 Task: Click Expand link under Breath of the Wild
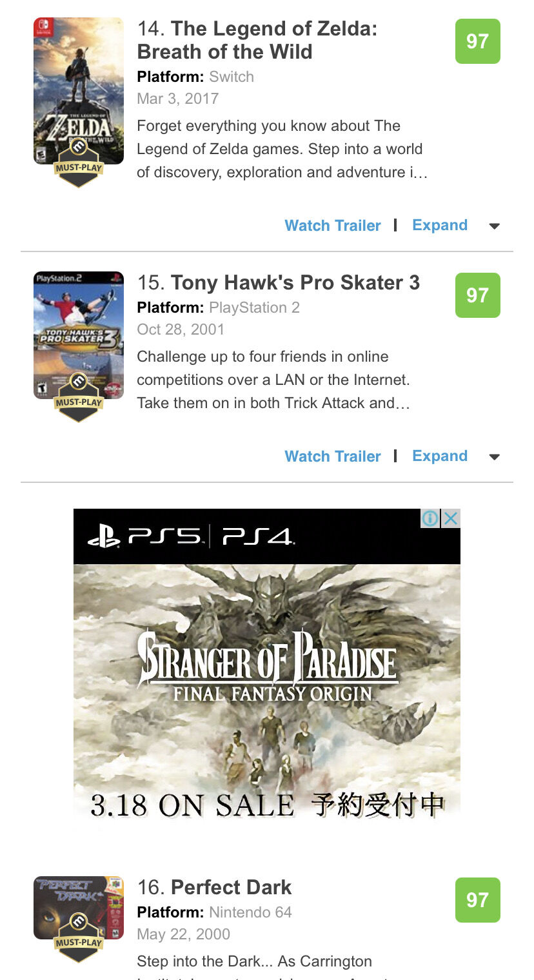point(440,225)
